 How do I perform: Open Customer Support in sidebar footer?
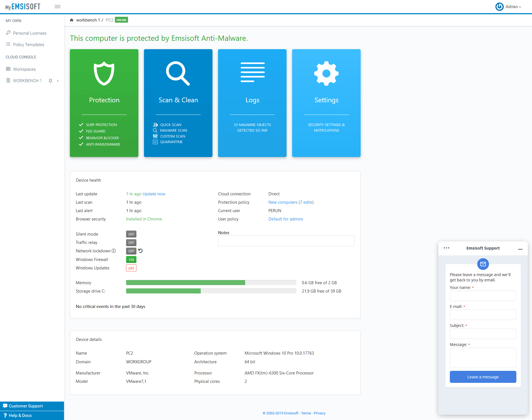coord(32,406)
